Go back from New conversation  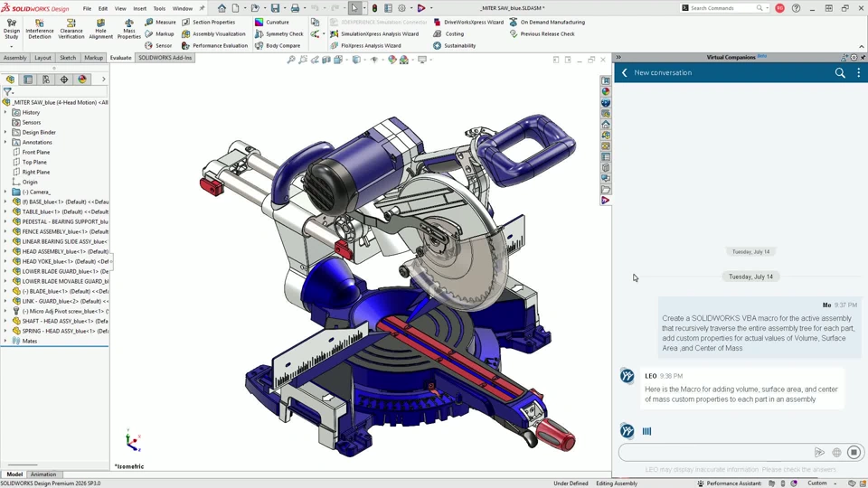(x=625, y=72)
